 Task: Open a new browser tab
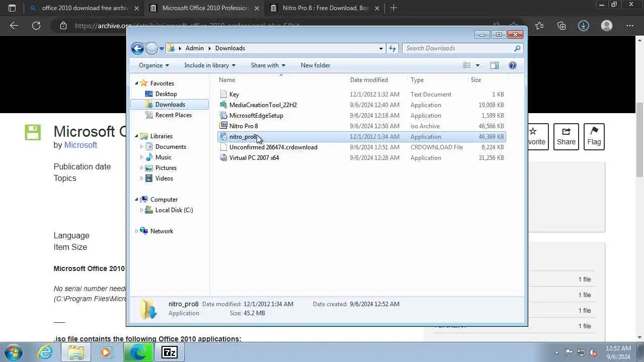coord(393,8)
